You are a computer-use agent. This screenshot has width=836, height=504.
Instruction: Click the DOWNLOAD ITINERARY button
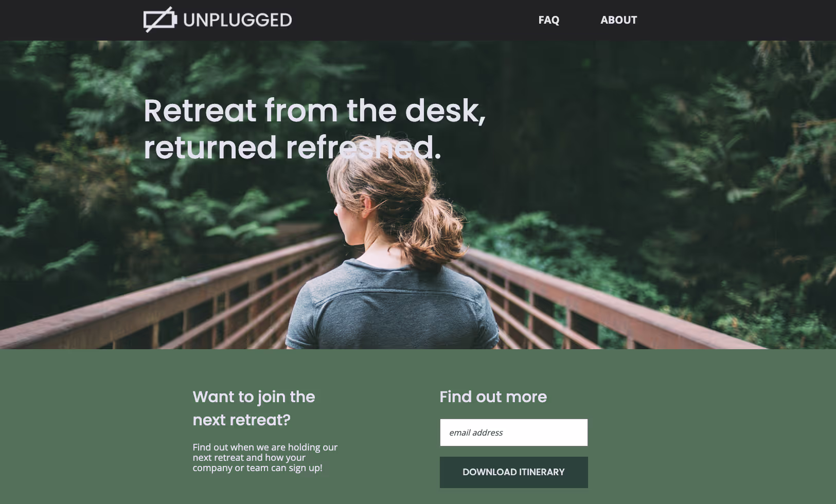coord(513,472)
